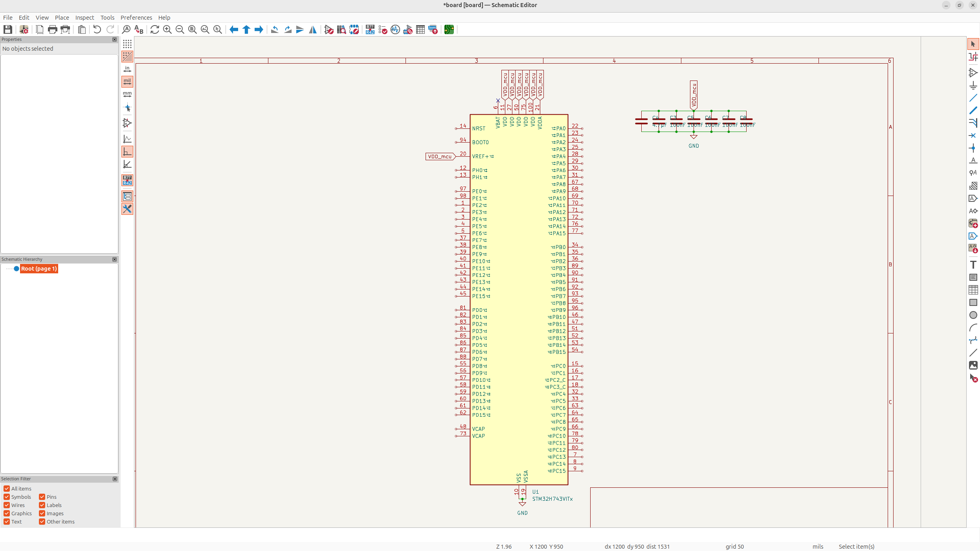980x551 pixels.
Task: Close the Properties panel
Action: click(114, 39)
